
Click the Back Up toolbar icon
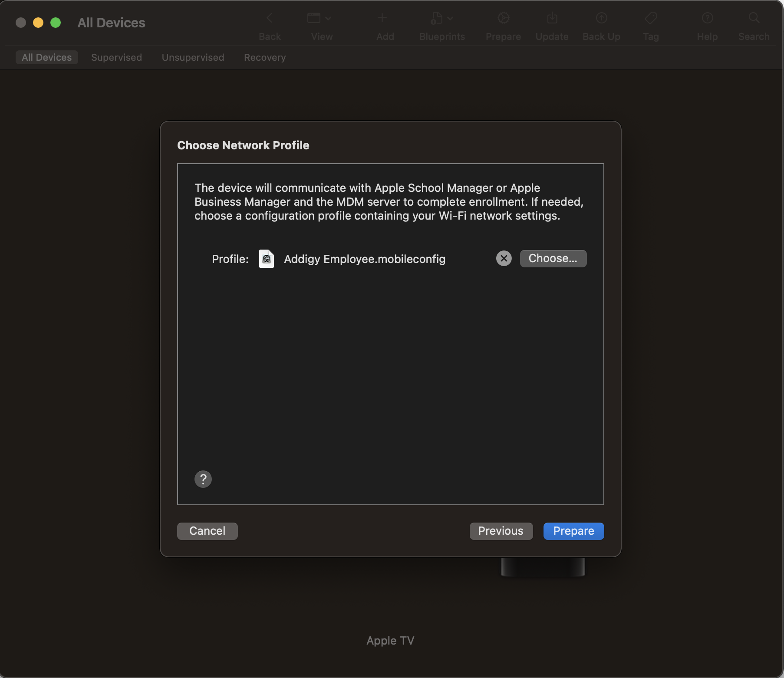tap(602, 18)
